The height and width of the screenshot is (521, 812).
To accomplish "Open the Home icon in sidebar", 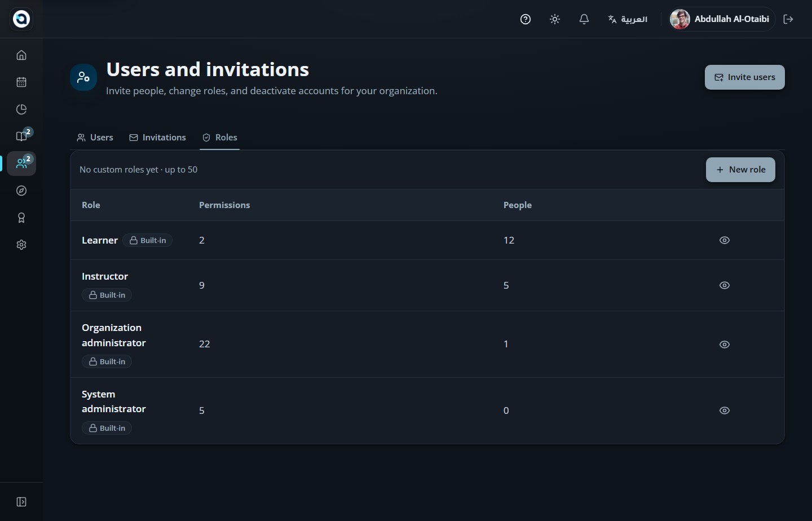I will [21, 55].
